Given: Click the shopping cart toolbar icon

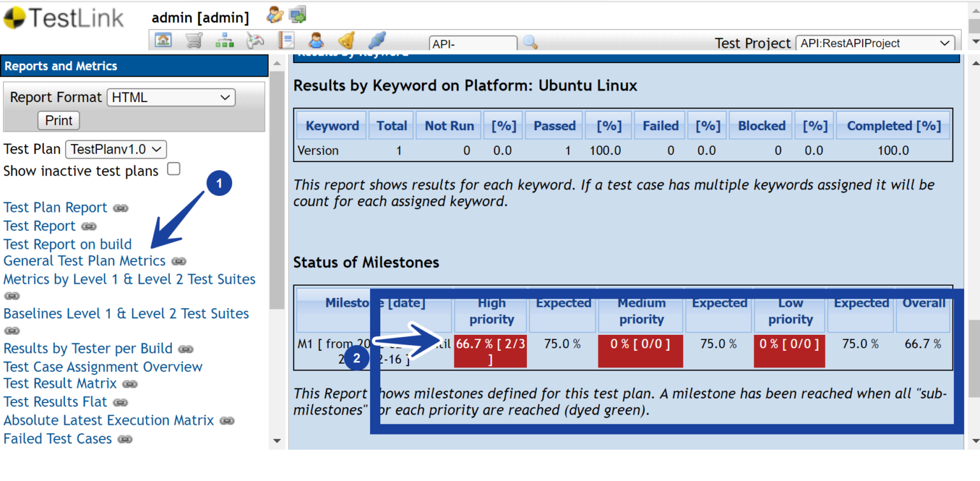Looking at the screenshot, I should [194, 40].
